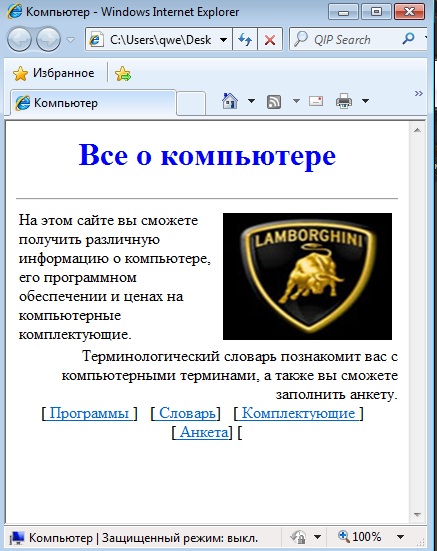The image size is (437, 551).
Task: Click the Internet Explorer title bar icon
Action: click(x=15, y=12)
